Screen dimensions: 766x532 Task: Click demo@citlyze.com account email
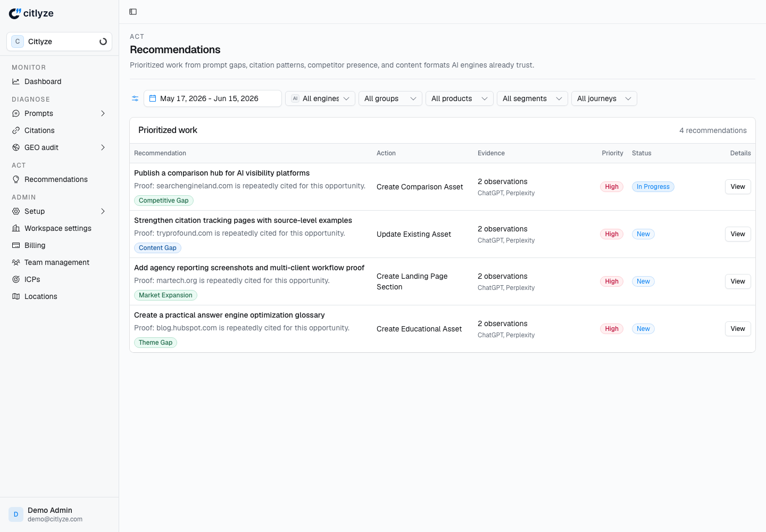[55, 519]
